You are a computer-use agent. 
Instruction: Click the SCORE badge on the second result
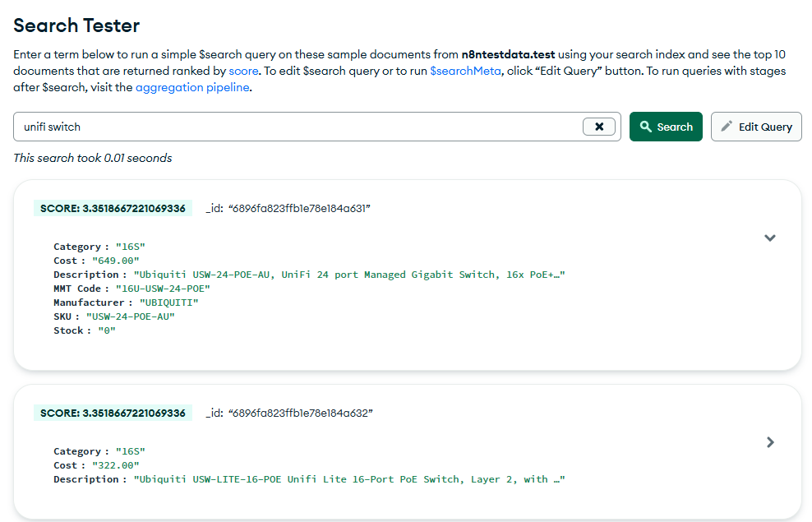[x=113, y=413]
